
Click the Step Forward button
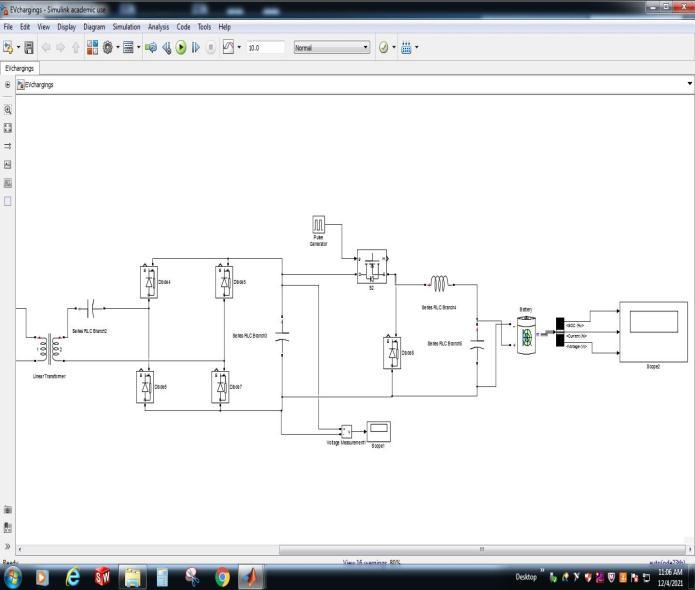point(195,47)
